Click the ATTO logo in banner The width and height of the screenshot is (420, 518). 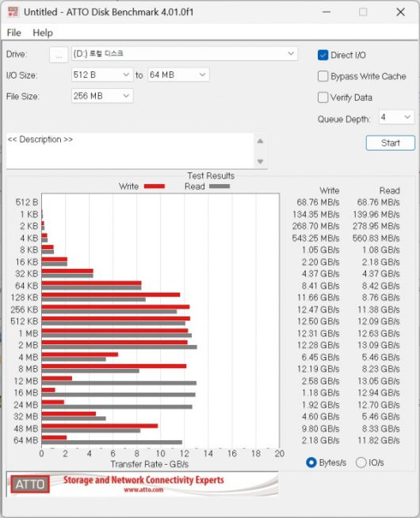[x=30, y=485]
